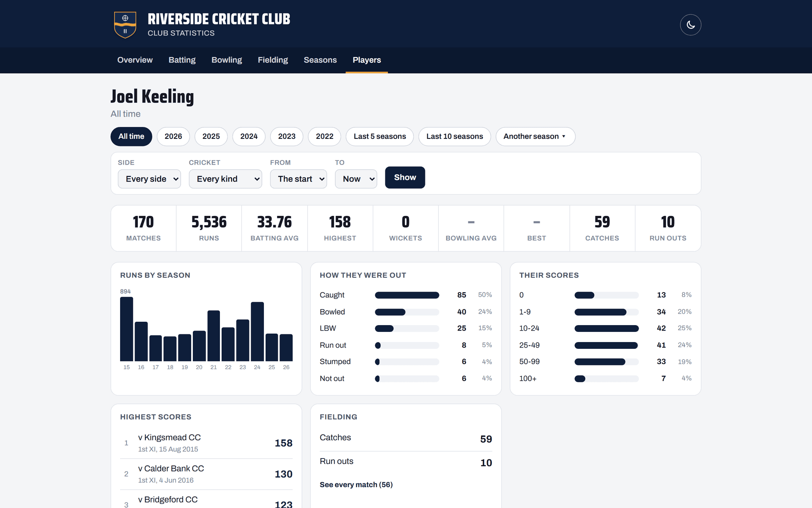This screenshot has width=812, height=508.
Task: Click the 158 Highest stat card
Action: tap(340, 228)
